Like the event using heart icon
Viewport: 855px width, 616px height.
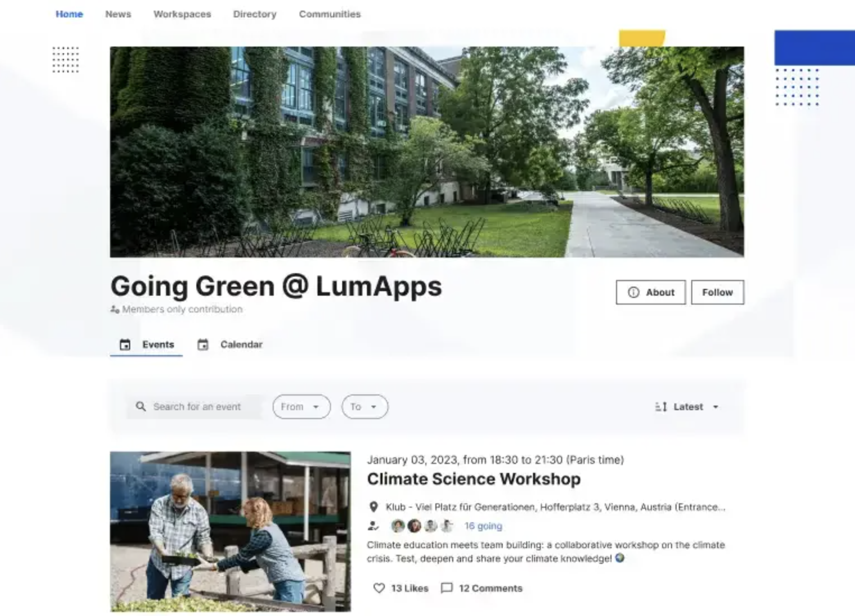[x=379, y=588]
